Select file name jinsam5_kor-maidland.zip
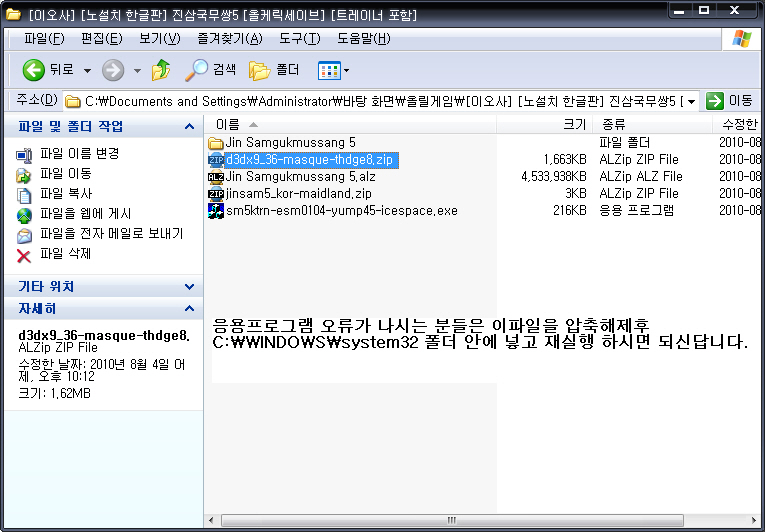Image resolution: width=765 pixels, height=532 pixels. tap(299, 194)
